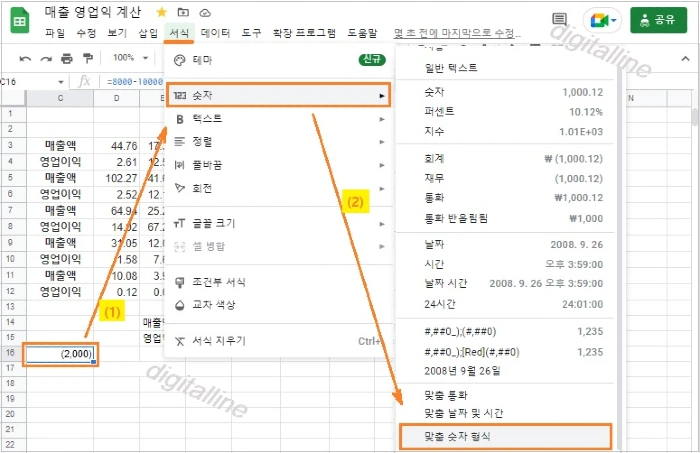Select the 재무 format
This screenshot has width=700, height=453.
[505, 179]
